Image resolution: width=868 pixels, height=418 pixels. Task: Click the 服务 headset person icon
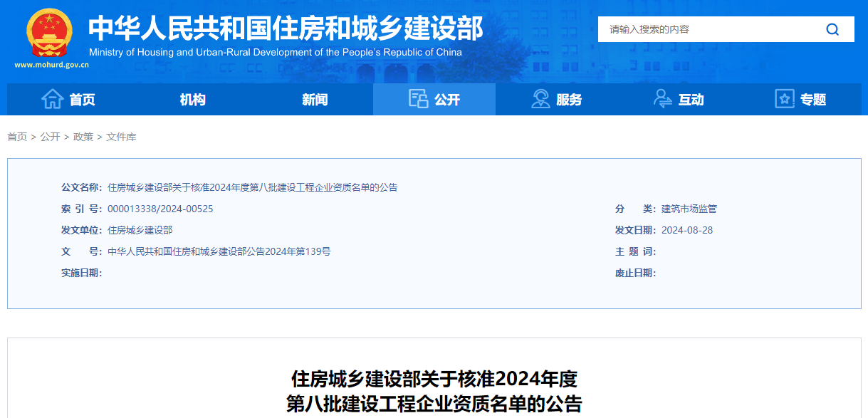pyautogui.click(x=540, y=99)
